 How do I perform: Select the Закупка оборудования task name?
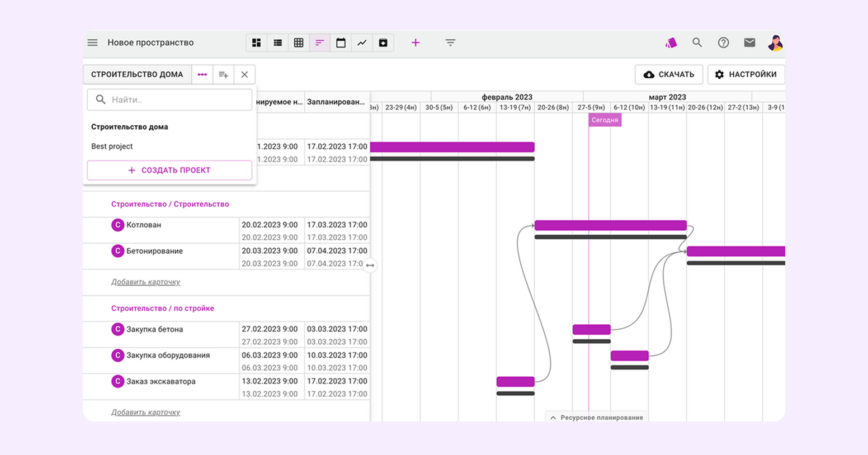168,355
